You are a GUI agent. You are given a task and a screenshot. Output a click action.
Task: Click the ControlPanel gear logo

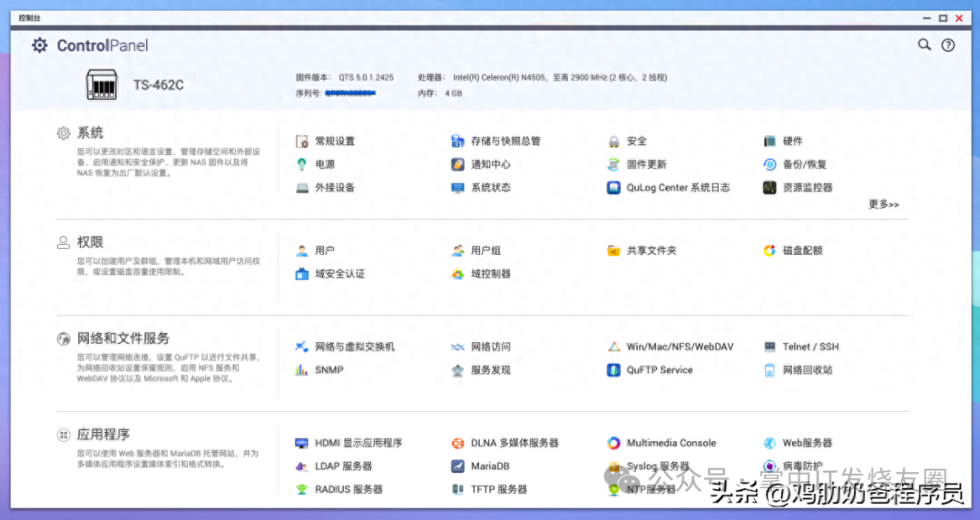pos(39,45)
